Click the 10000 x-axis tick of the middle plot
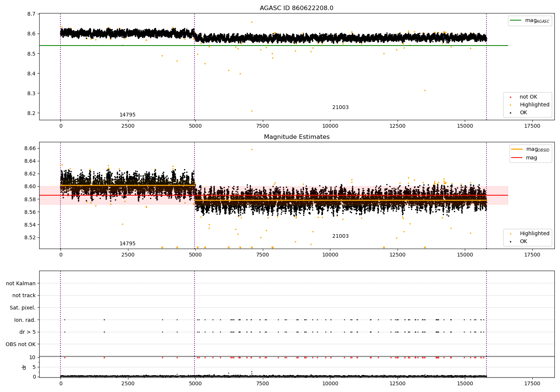This screenshot has width=560, height=392. [x=330, y=255]
